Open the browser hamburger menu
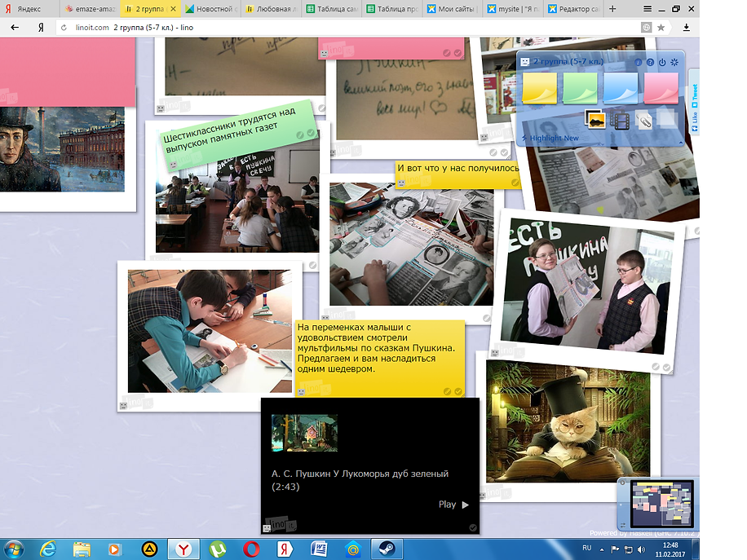The width and height of the screenshot is (747, 560). click(647, 9)
